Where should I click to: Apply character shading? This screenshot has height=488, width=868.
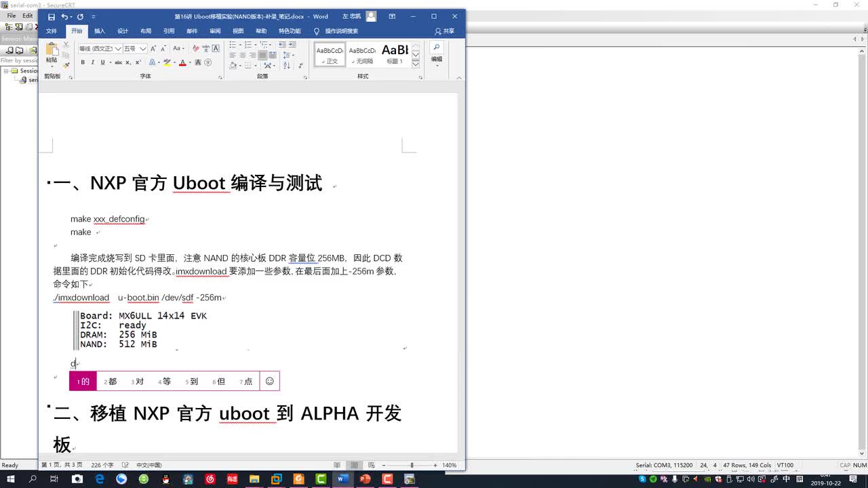pyautogui.click(x=198, y=62)
